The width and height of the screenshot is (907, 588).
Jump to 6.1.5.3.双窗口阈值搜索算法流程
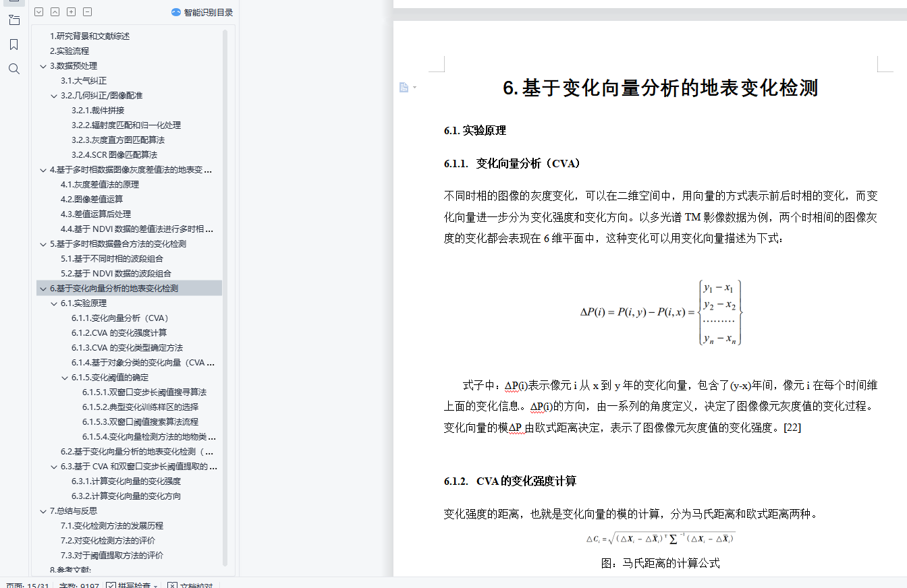[x=140, y=422]
